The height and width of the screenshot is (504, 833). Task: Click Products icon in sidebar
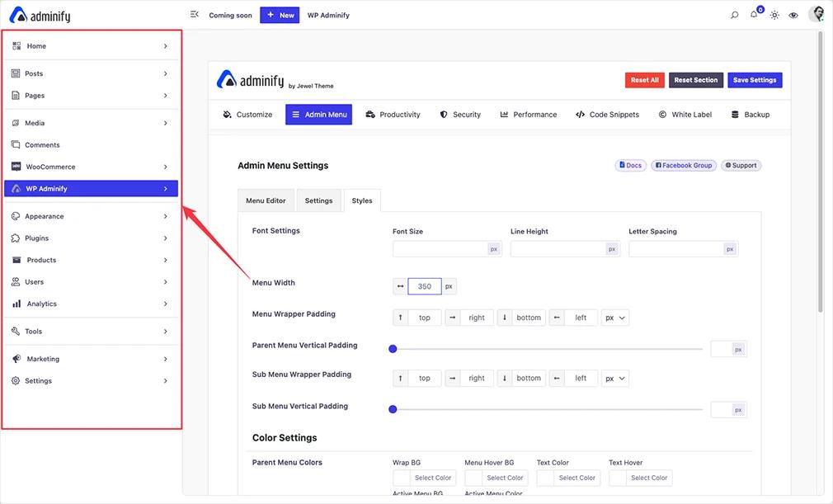16,260
